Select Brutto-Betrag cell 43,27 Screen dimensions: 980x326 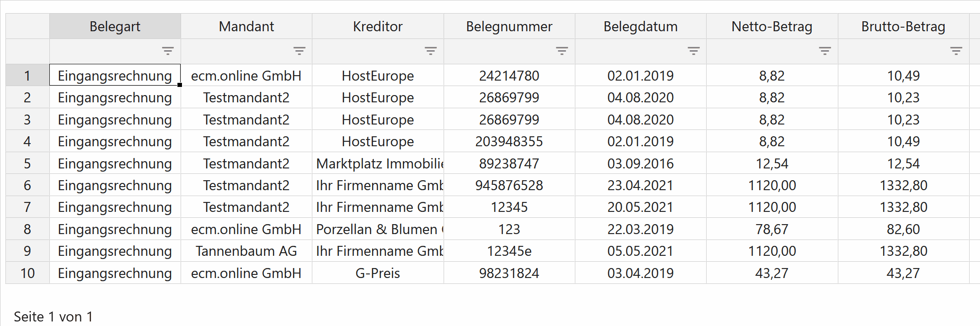click(904, 273)
